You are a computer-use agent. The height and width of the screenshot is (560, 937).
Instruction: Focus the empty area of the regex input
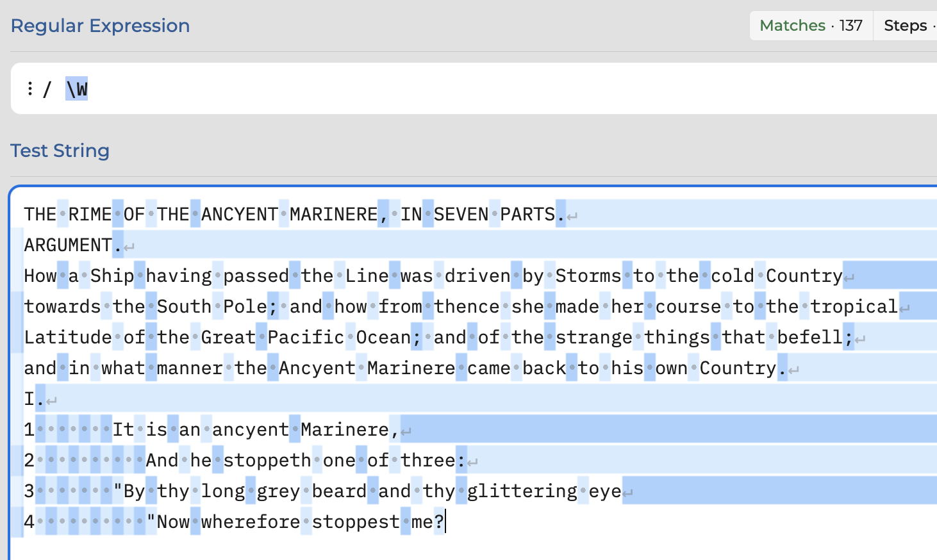pyautogui.click(x=513, y=88)
